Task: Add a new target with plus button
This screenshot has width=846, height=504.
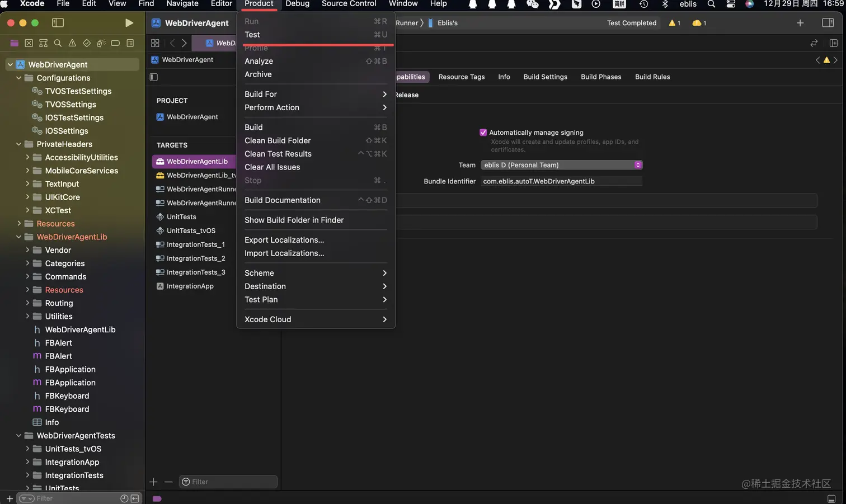Action: [154, 482]
